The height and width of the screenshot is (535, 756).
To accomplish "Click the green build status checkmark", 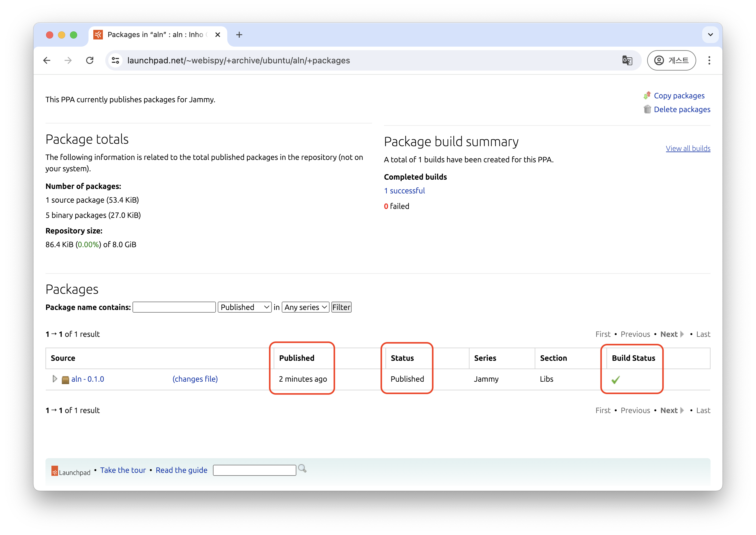I will pyautogui.click(x=615, y=380).
